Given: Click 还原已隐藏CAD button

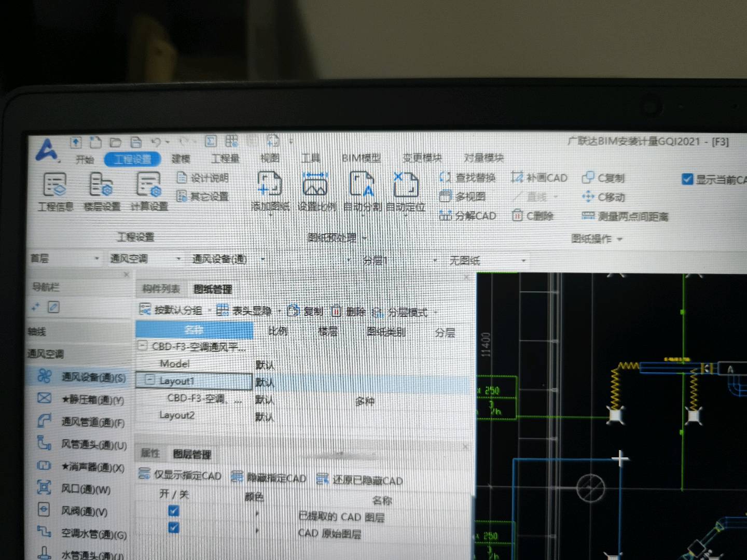Looking at the screenshot, I should [x=359, y=480].
